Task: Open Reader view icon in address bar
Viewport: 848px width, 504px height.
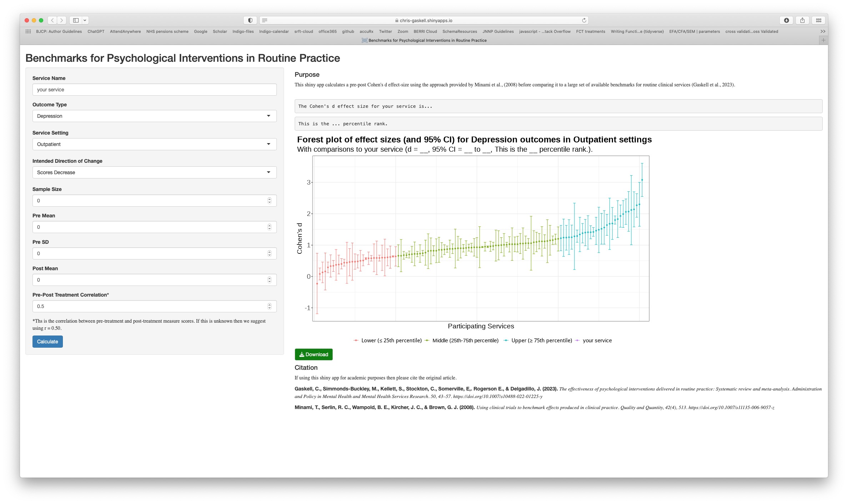Action: 265,20
